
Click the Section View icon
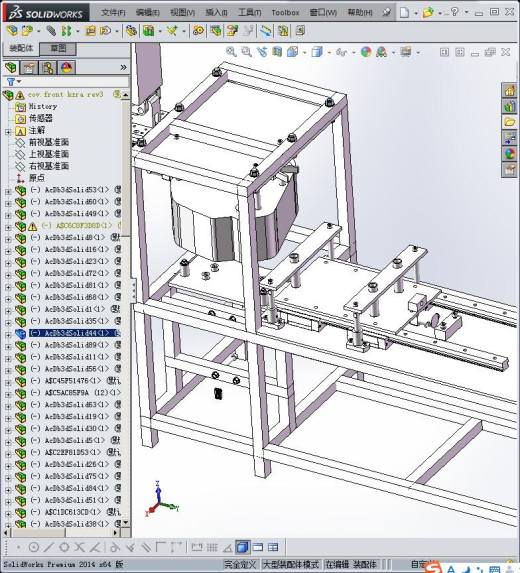(x=277, y=52)
